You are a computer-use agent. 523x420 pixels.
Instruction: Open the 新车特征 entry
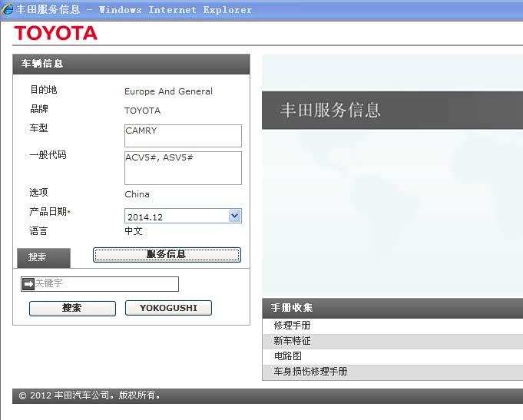click(x=293, y=341)
